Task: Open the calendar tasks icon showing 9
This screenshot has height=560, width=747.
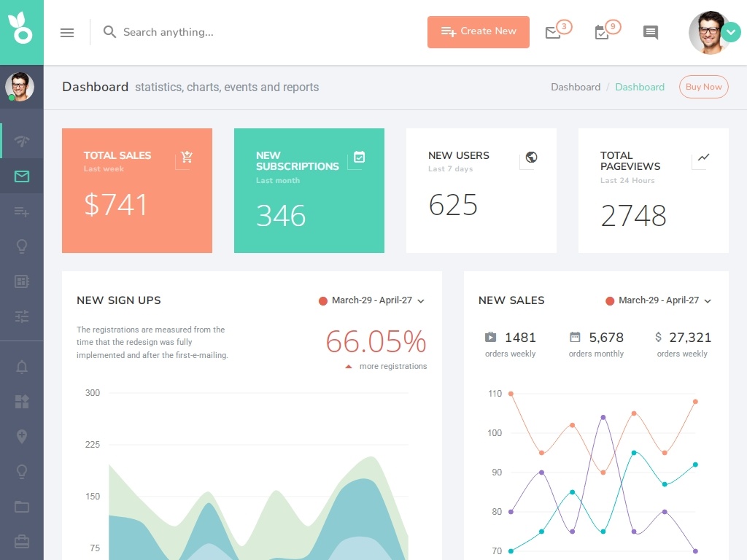Action: pyautogui.click(x=602, y=33)
